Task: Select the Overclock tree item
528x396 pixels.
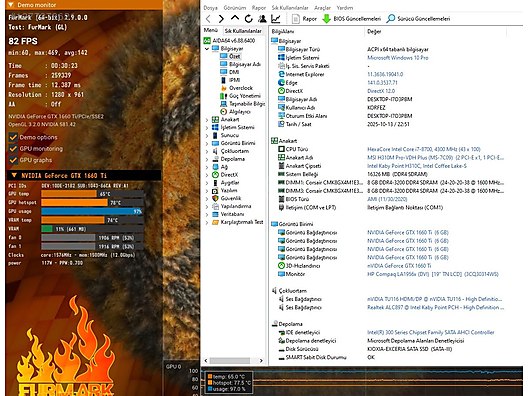Action: (x=241, y=88)
